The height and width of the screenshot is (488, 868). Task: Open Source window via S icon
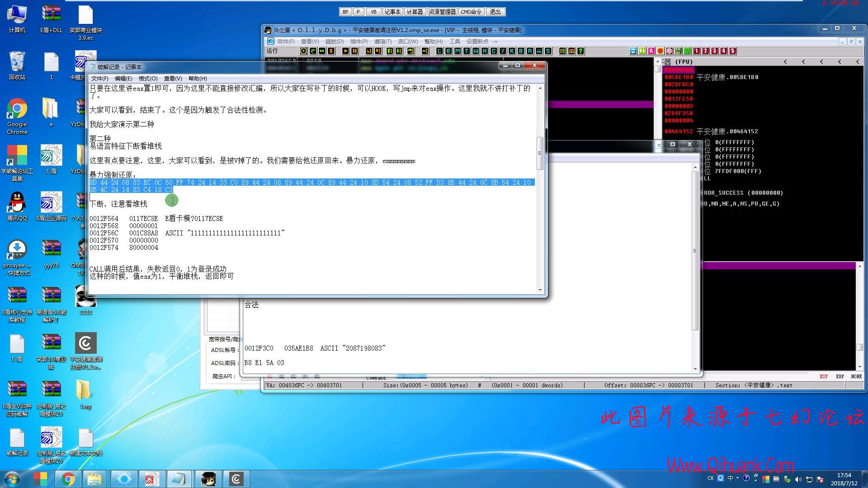click(x=548, y=51)
